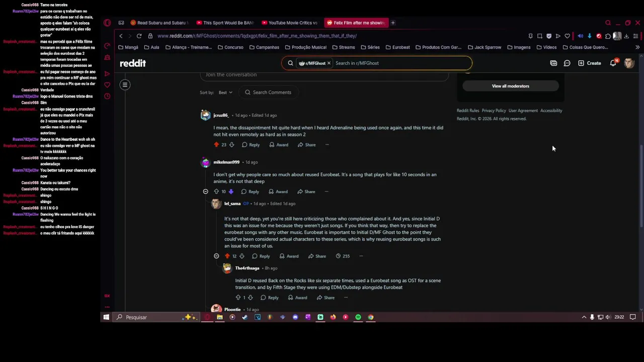Reload the Reddit page
The image size is (644, 362).
pos(139,36)
